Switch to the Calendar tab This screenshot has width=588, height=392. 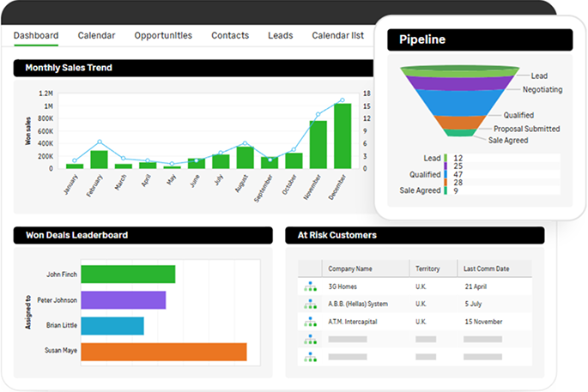pos(96,36)
